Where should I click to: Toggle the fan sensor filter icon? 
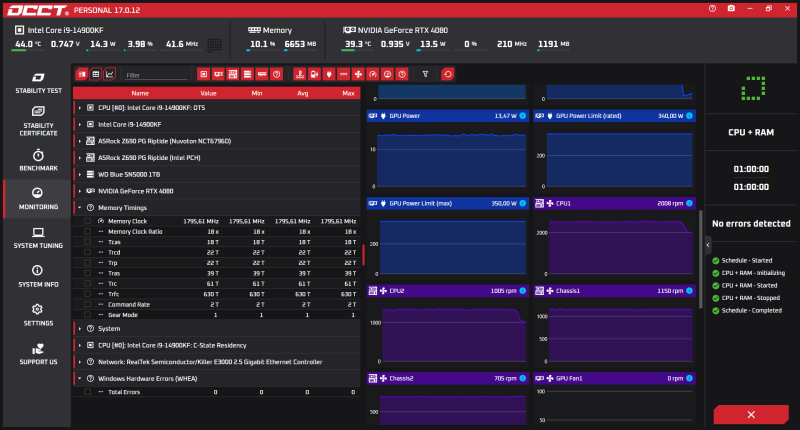pos(358,74)
